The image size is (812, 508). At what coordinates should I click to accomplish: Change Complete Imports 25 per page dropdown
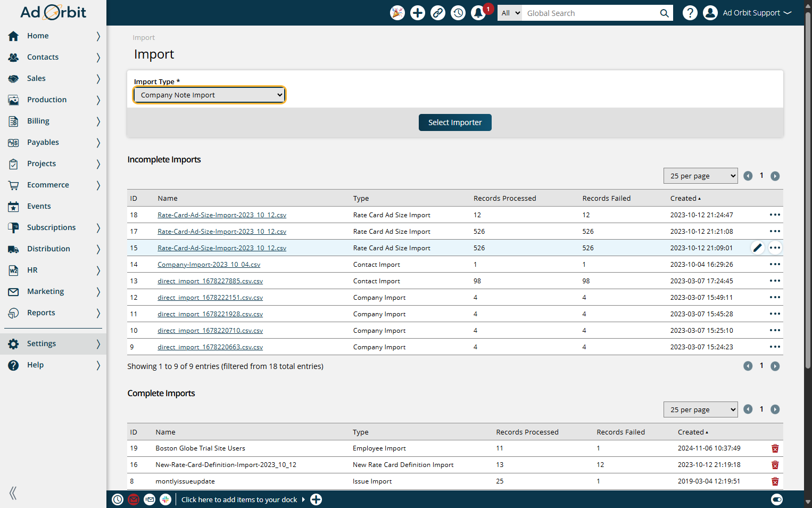700,409
